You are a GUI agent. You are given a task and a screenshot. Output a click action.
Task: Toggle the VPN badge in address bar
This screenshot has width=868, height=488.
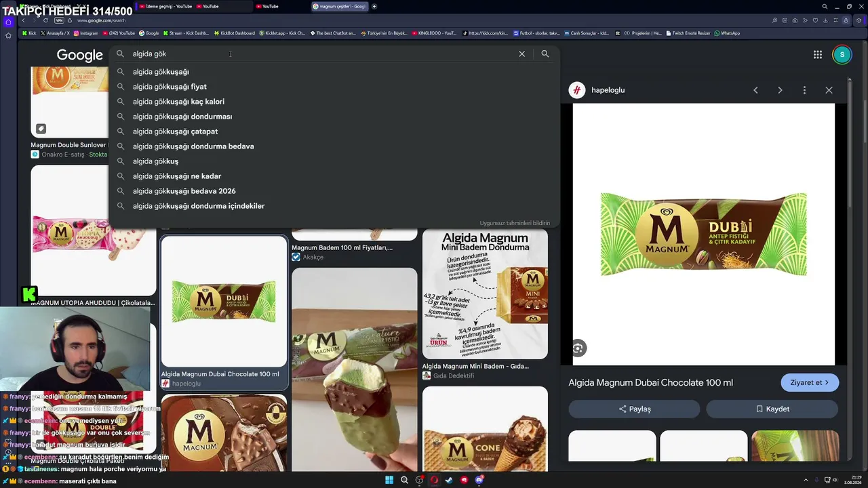point(59,20)
